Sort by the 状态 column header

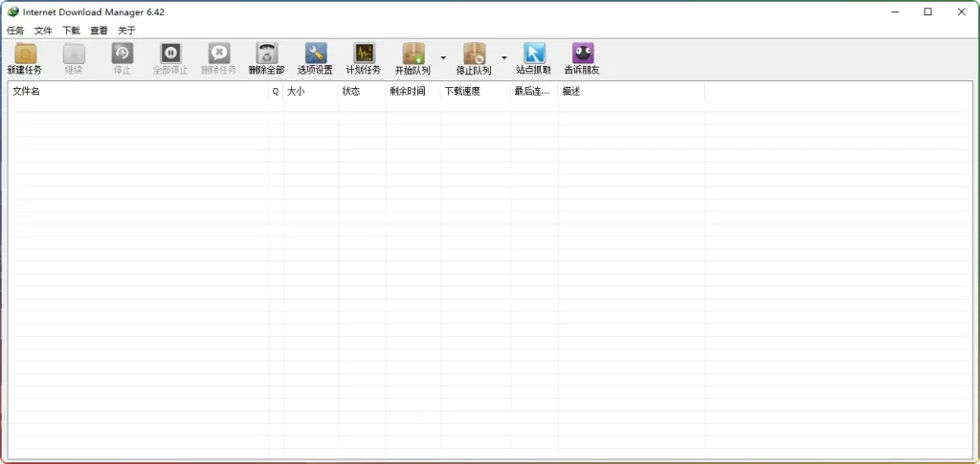(x=362, y=91)
